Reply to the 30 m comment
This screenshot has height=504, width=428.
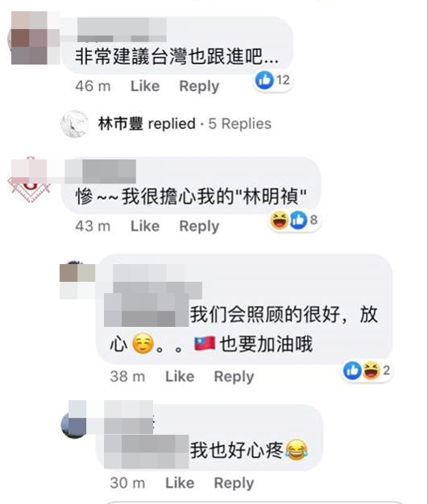coord(234,483)
